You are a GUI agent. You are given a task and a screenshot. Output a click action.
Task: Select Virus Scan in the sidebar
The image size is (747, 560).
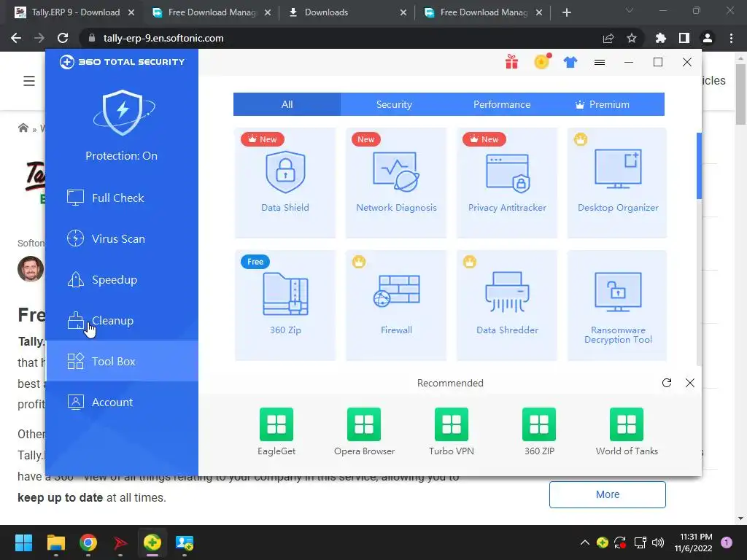(x=122, y=238)
